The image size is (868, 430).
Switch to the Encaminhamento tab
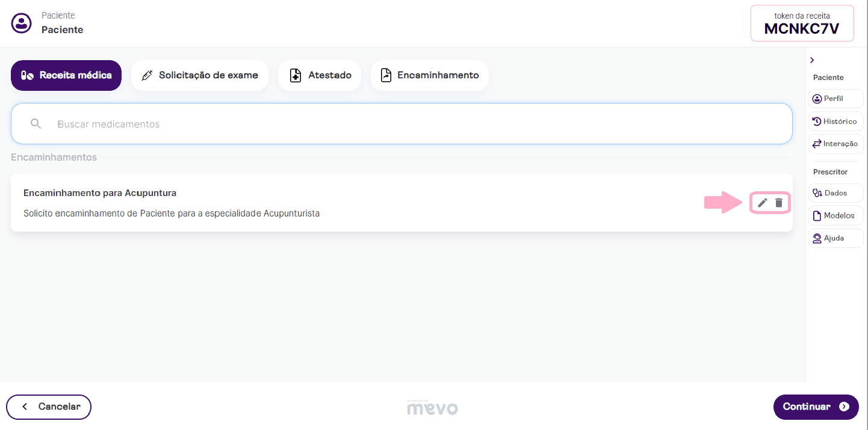[429, 75]
